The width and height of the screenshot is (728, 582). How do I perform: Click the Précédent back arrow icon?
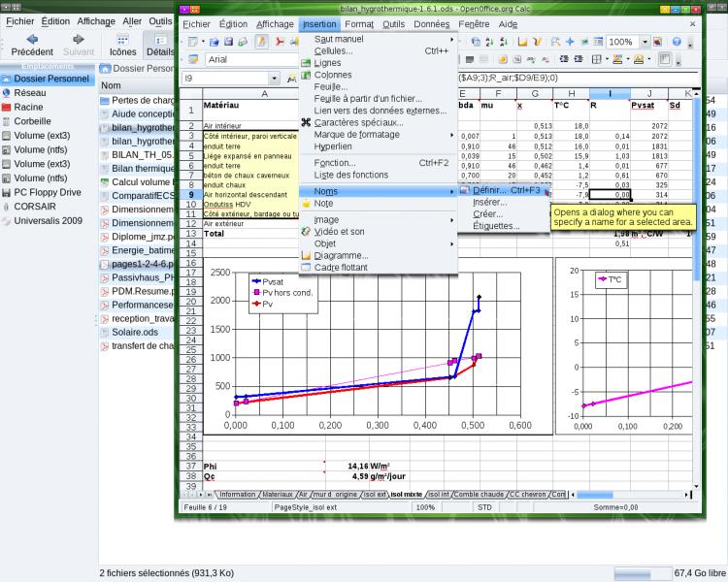coord(32,40)
